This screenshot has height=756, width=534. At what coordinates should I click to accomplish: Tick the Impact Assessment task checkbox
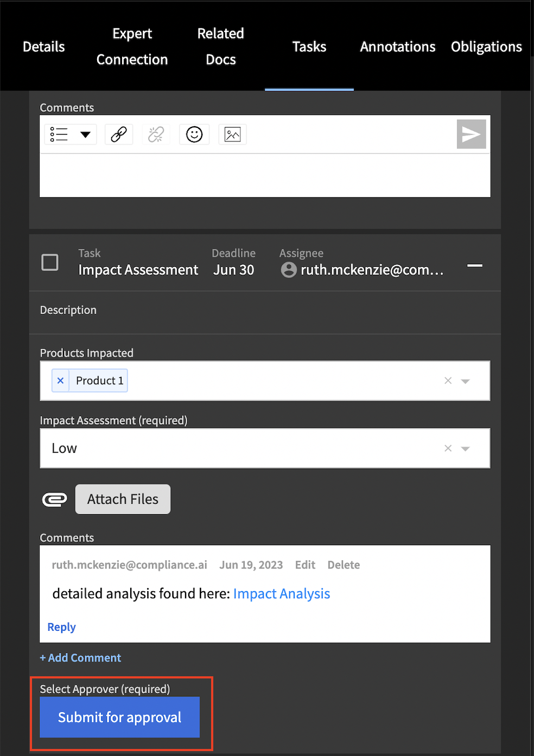[x=50, y=262]
